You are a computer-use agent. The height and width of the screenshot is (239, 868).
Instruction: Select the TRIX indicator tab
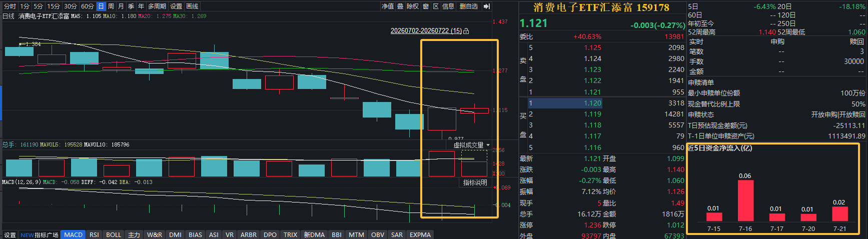[291, 235]
